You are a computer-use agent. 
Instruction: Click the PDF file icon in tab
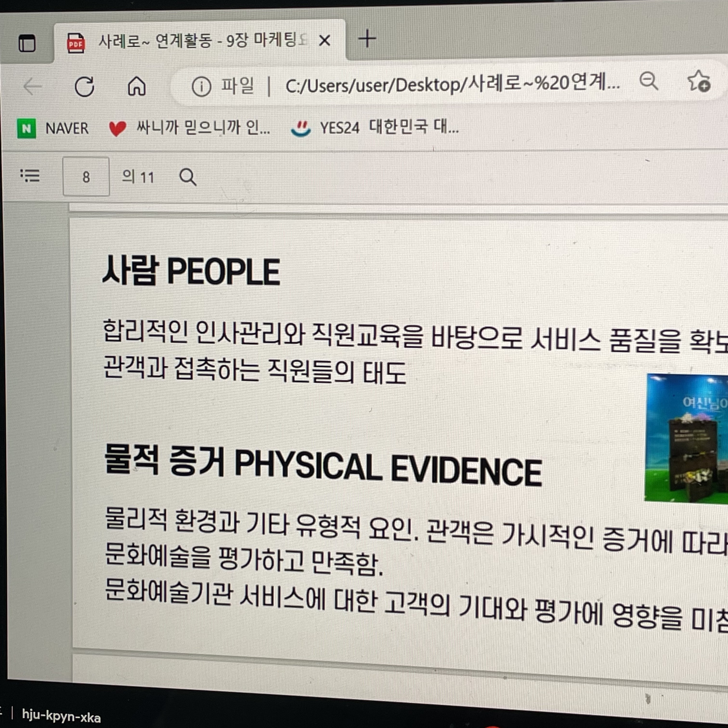coord(76,43)
